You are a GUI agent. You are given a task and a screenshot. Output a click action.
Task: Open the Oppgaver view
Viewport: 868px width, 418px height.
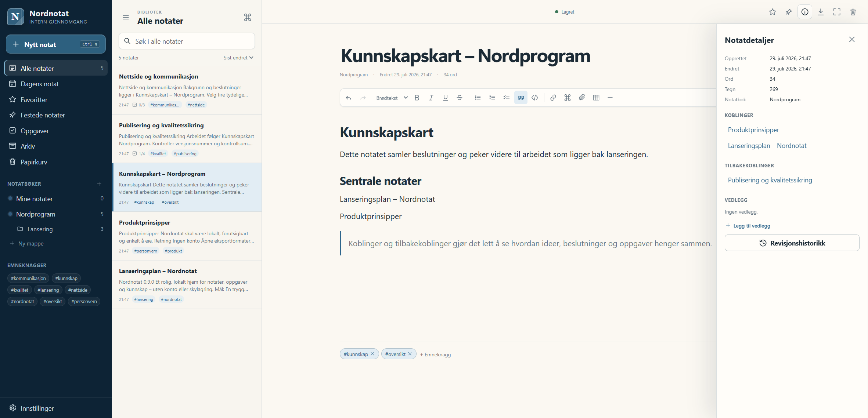click(56, 131)
